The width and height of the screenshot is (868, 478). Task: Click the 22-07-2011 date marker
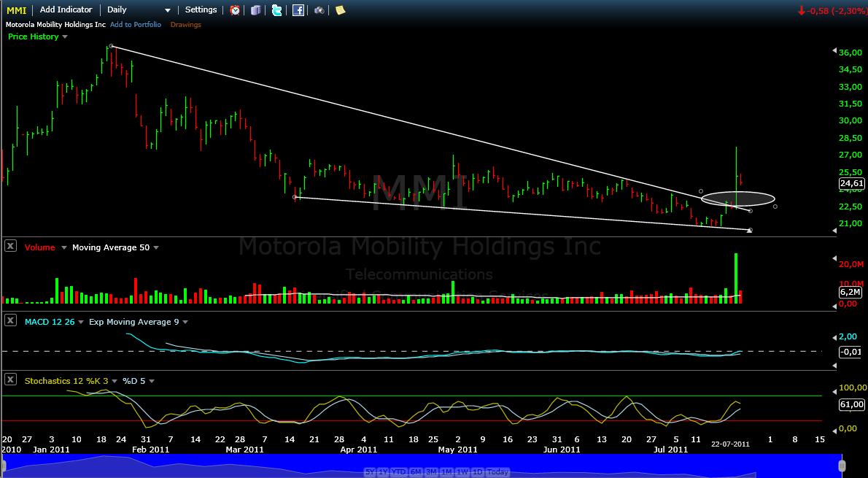pos(731,444)
